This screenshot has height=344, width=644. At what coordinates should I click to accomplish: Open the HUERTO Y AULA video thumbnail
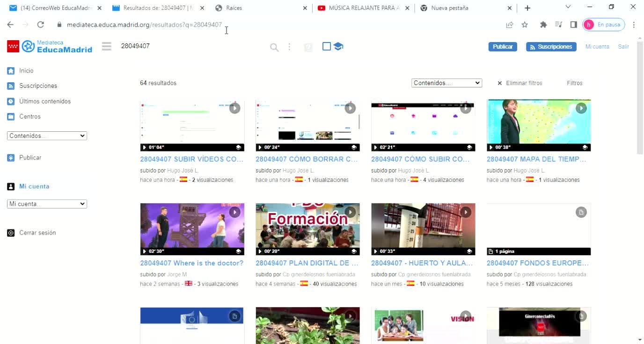423,229
